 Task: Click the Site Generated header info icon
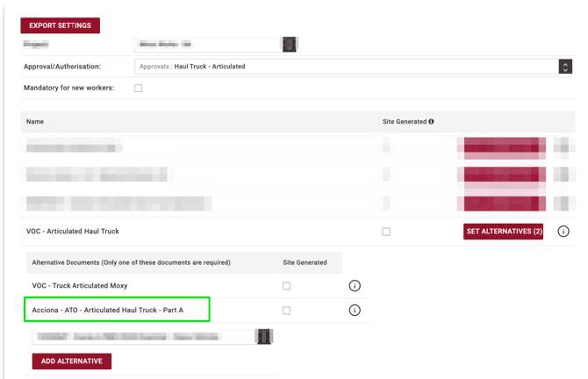[431, 122]
